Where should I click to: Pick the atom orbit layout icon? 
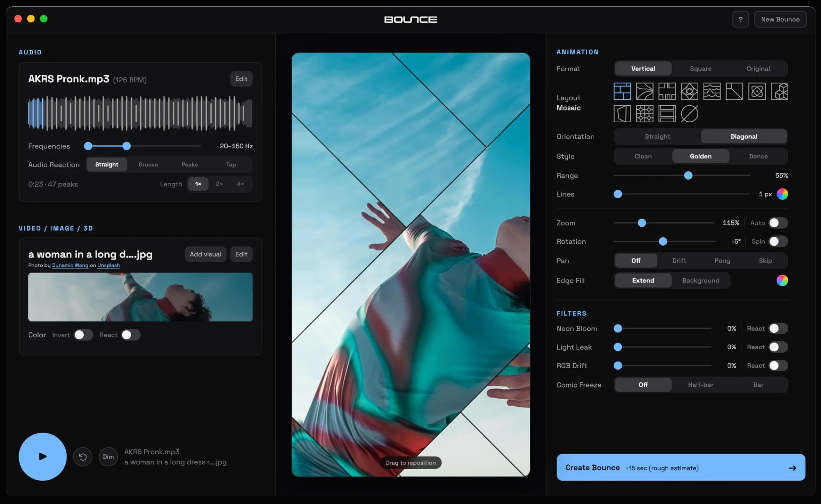(x=757, y=91)
